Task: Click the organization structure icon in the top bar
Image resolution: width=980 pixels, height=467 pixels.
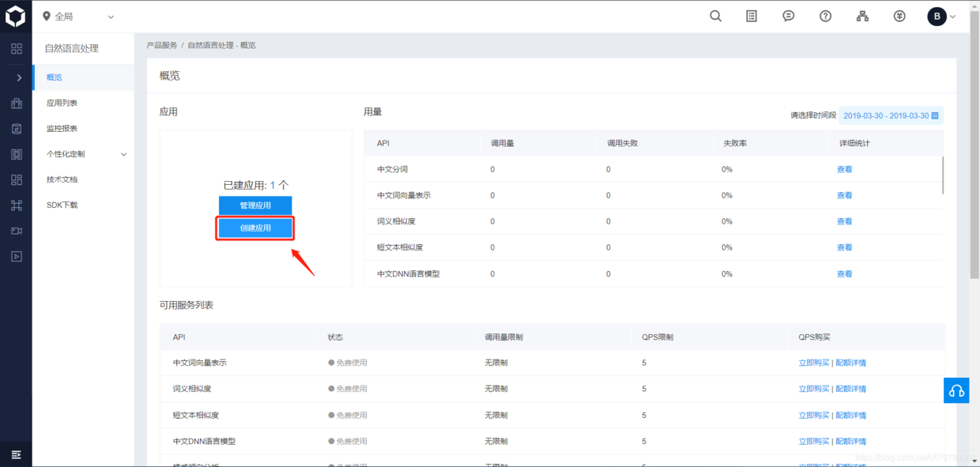Action: (862, 16)
